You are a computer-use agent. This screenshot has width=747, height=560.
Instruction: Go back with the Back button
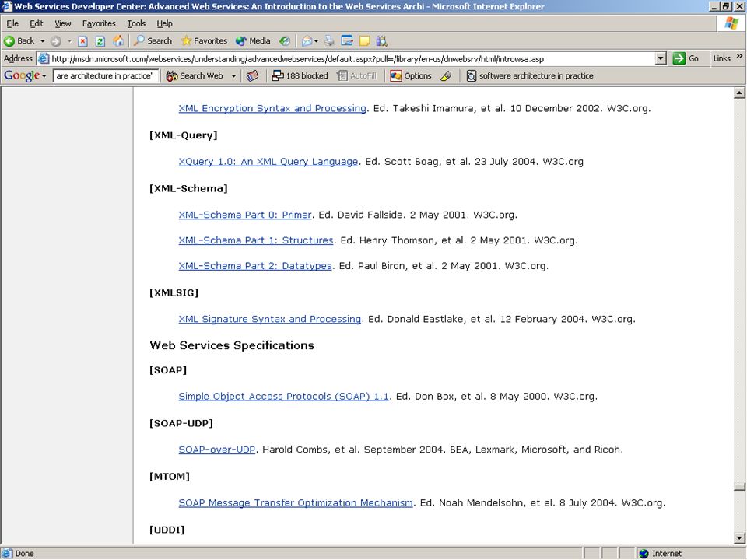[x=19, y=41]
